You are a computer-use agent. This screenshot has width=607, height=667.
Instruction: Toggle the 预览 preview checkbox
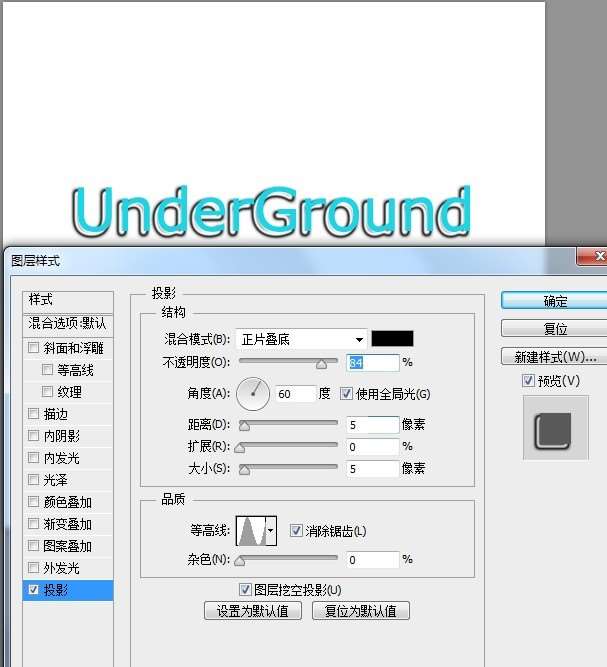(528, 380)
